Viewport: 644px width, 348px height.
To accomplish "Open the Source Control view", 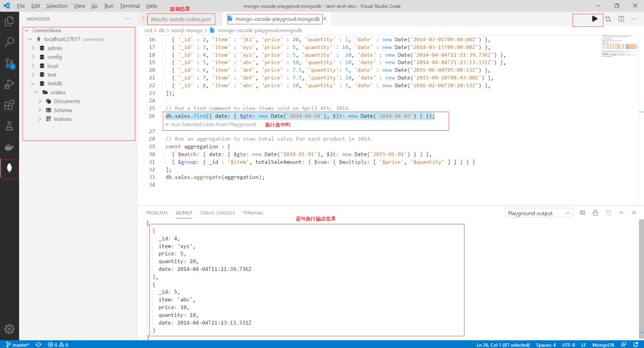I will click(10, 63).
